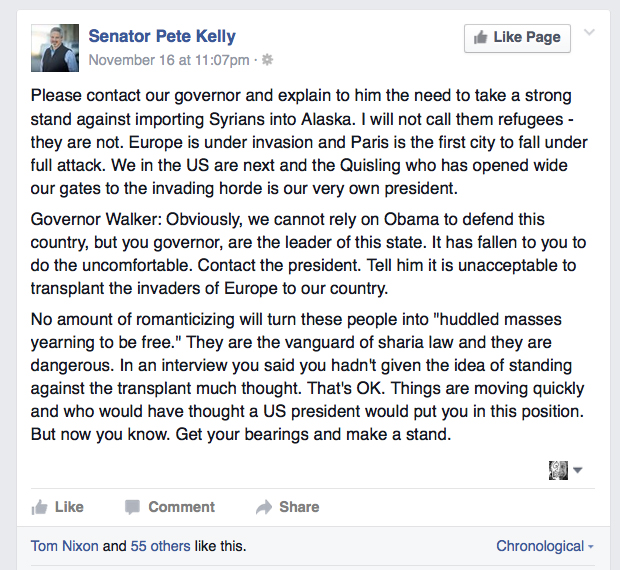This screenshot has height=570, width=620.
Task: Click the curved arrow Share icon
Action: pyautogui.click(x=264, y=507)
